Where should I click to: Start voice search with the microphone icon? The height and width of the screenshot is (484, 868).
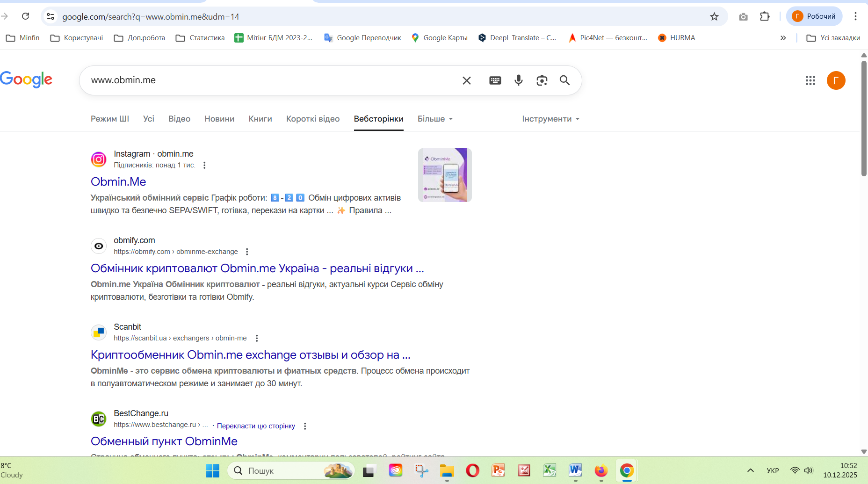519,80
